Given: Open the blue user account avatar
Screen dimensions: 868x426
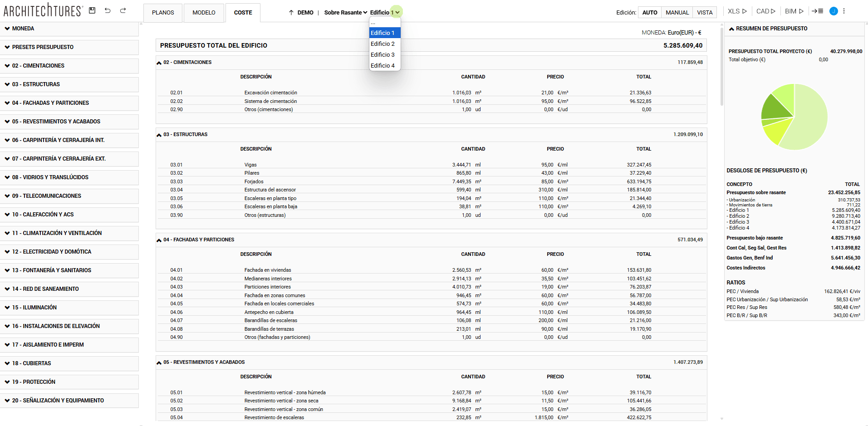Looking at the screenshot, I should tap(833, 11).
